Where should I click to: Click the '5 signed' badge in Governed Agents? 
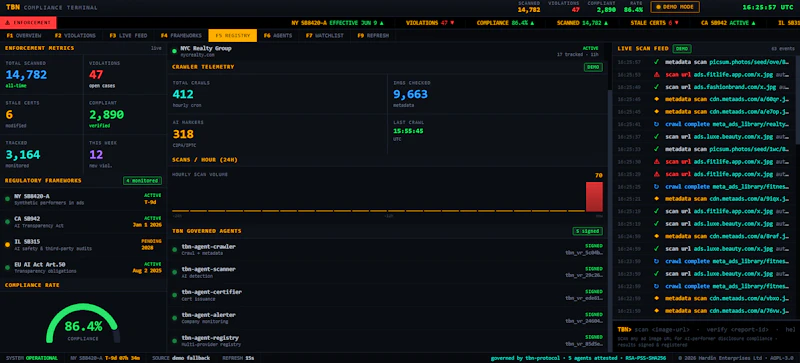[587, 231]
